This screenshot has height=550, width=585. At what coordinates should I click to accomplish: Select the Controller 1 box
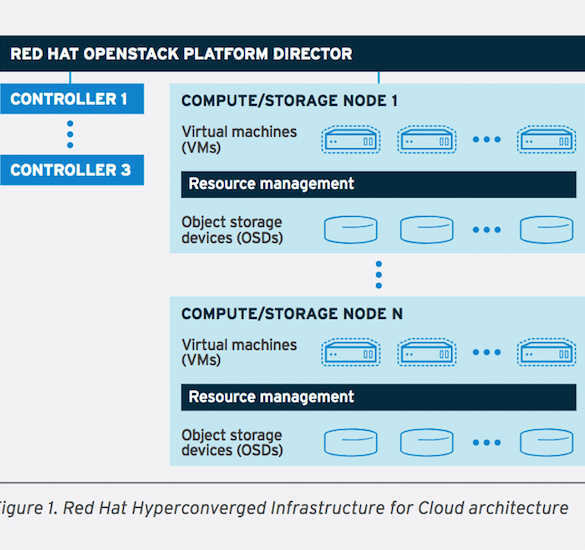72,99
